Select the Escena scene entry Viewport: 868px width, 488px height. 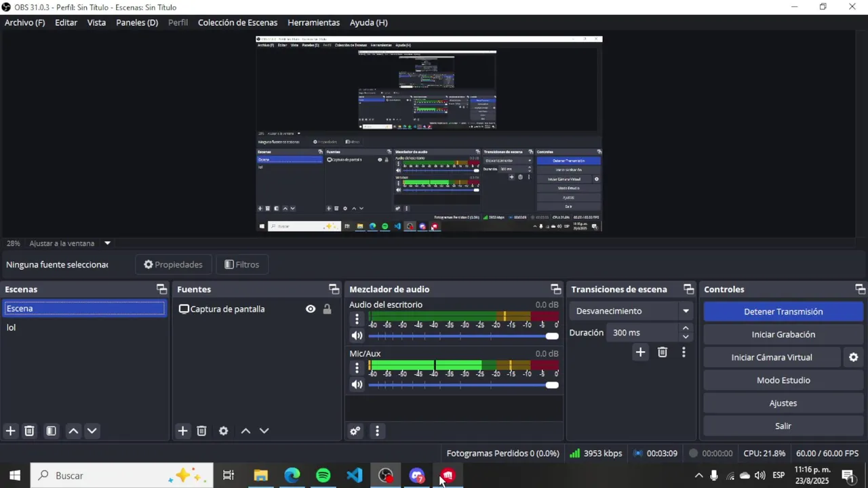point(84,308)
